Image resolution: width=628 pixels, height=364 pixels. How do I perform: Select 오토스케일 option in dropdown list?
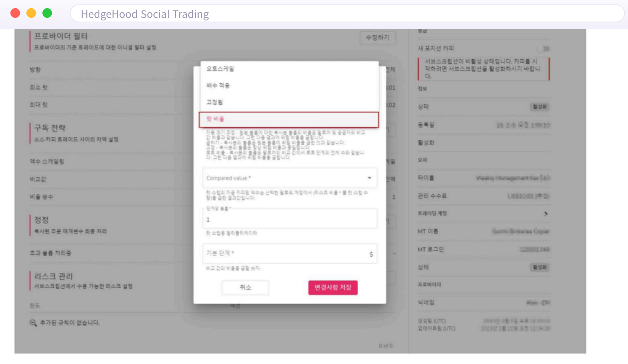click(289, 69)
